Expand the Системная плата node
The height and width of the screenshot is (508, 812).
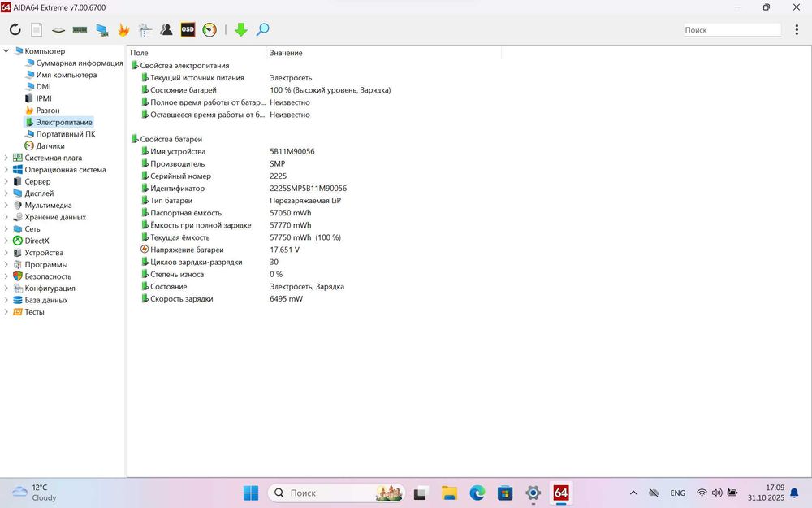click(x=6, y=158)
